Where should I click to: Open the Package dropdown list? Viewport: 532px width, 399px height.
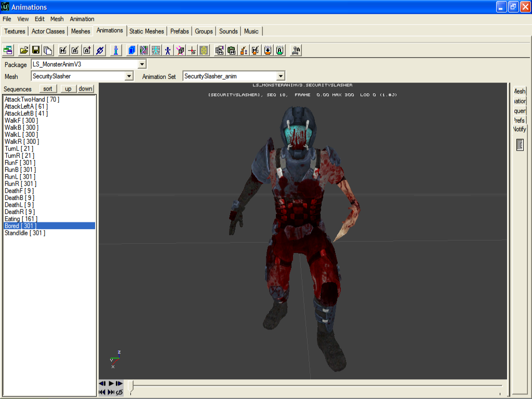[142, 64]
